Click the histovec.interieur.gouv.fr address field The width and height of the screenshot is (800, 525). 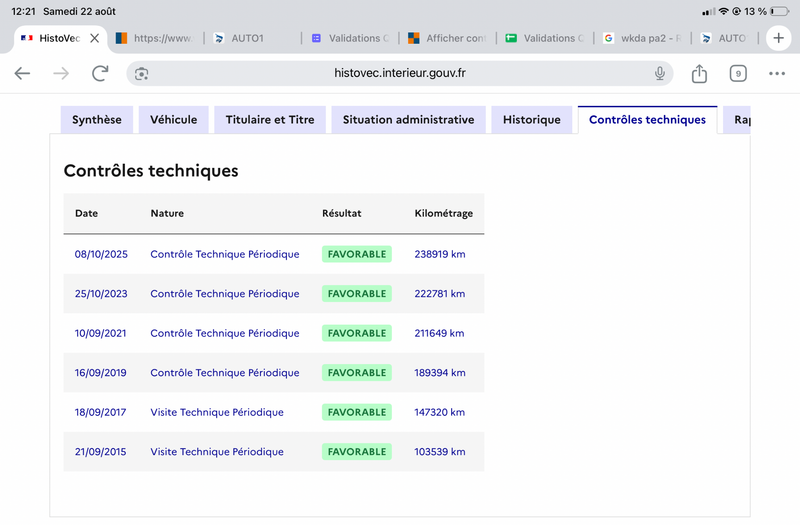click(399, 73)
